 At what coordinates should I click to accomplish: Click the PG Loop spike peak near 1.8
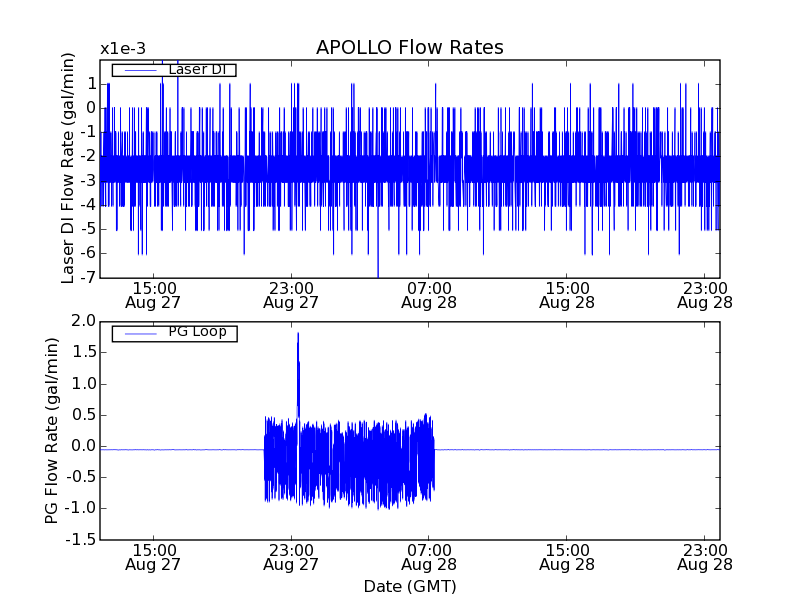[x=298, y=335]
